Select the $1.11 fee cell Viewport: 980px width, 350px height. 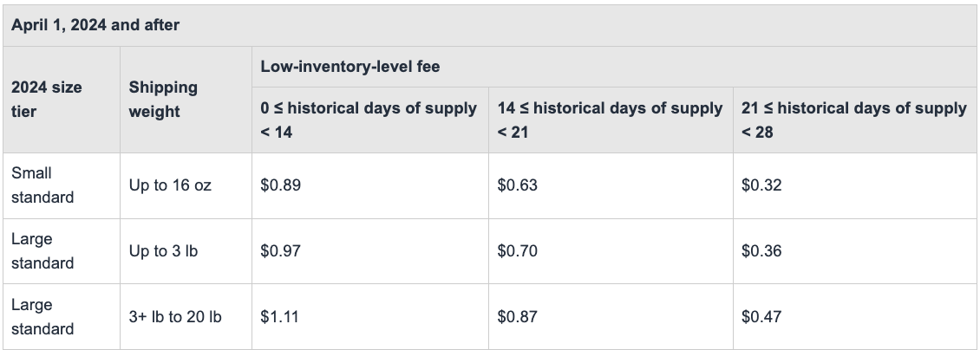coord(279,317)
